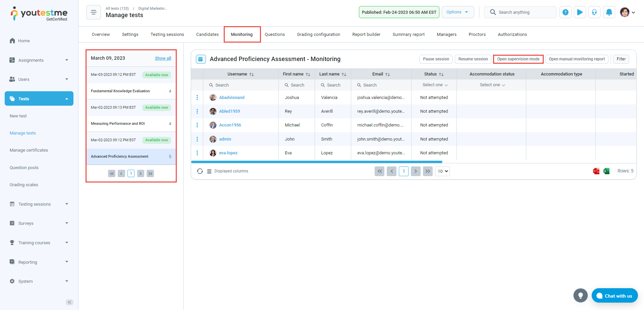Open the help question mark icon

565,12
